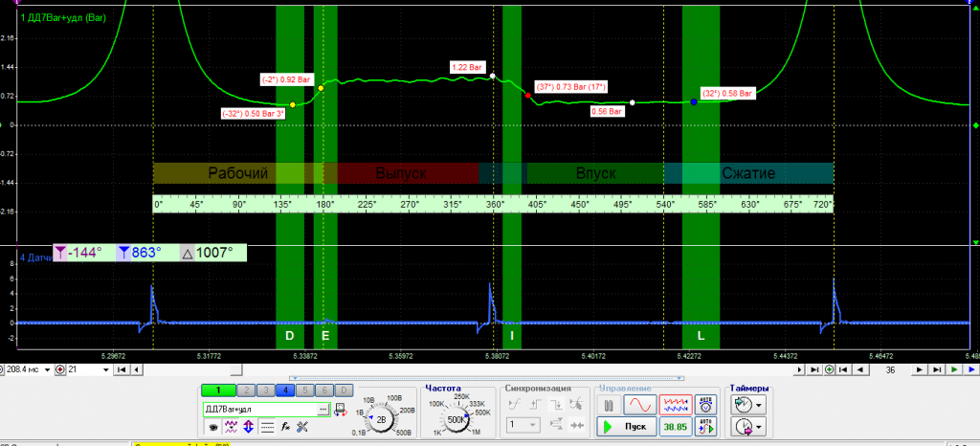The height and width of the screenshot is (446, 980).
Task: Click the (-32°) 0.50 Bar 3° label
Action: point(253,114)
